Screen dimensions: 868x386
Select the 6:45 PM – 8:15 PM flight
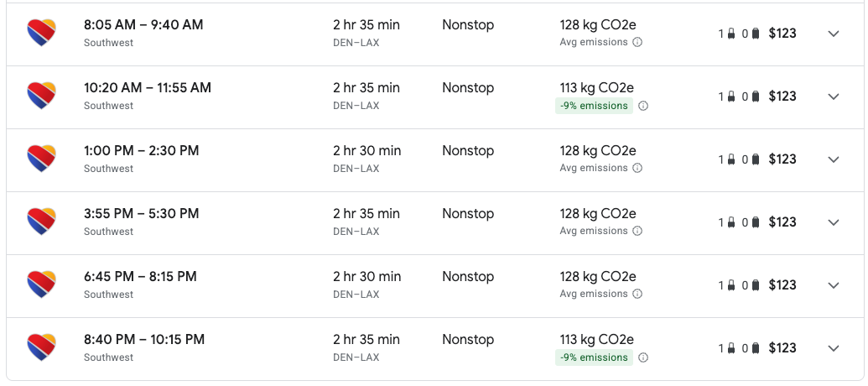point(140,277)
